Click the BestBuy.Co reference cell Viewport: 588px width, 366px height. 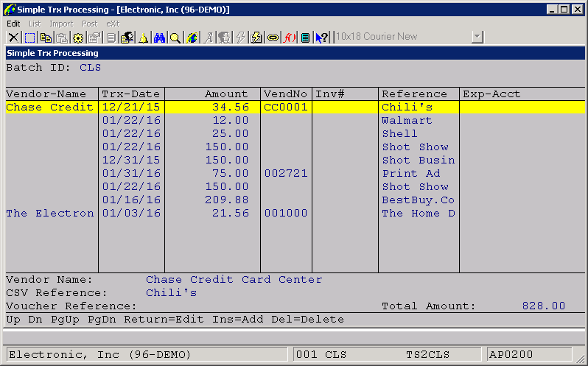coord(419,200)
